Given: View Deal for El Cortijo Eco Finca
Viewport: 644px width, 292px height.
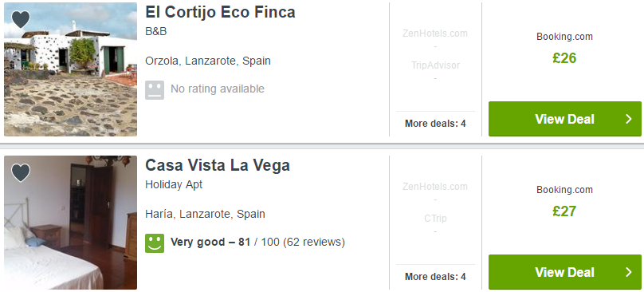Looking at the screenshot, I should pos(565,119).
